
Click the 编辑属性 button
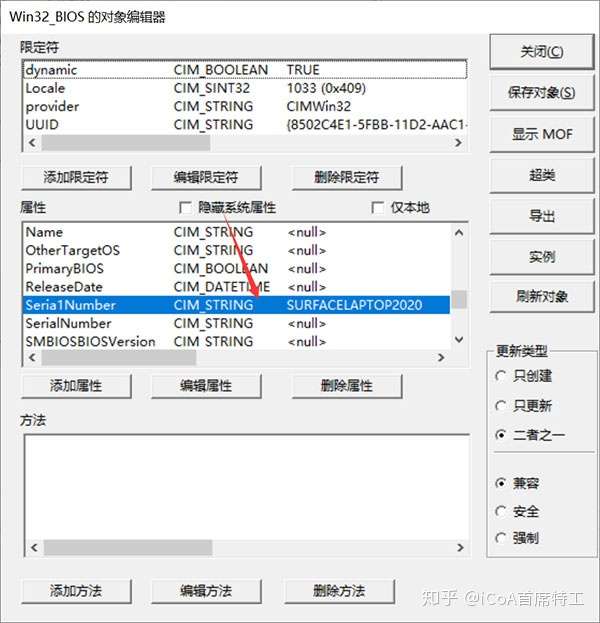tap(206, 385)
